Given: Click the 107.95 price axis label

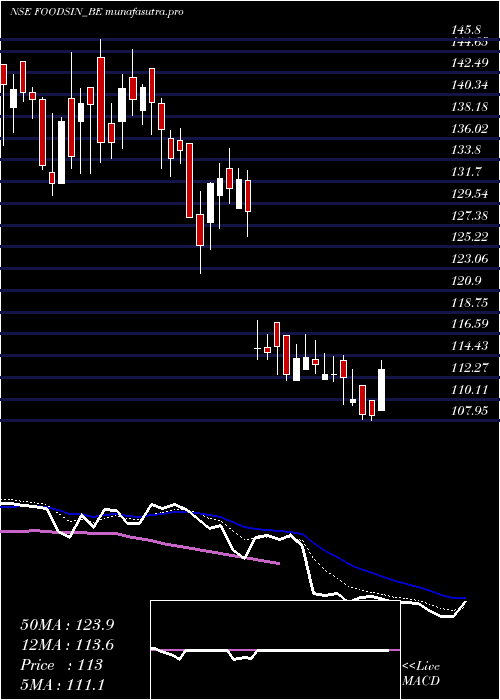Looking at the screenshot, I should click(470, 410).
